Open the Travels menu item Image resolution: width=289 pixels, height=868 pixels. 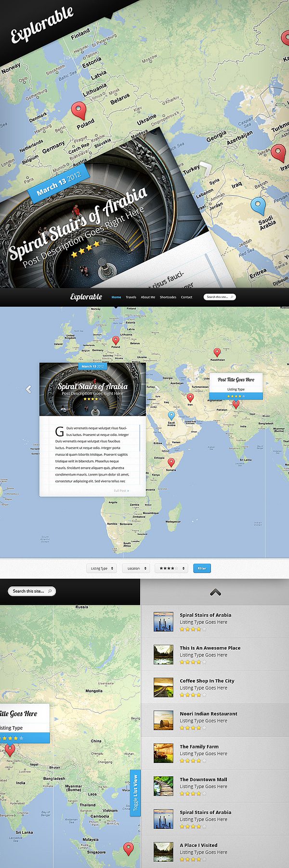[131, 297]
